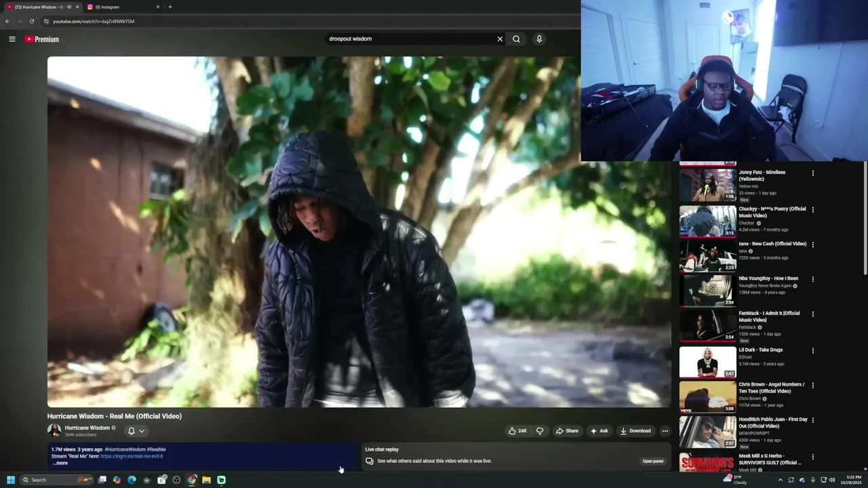Open the site info icon in address bar
The height and width of the screenshot is (488, 868).
(x=47, y=21)
